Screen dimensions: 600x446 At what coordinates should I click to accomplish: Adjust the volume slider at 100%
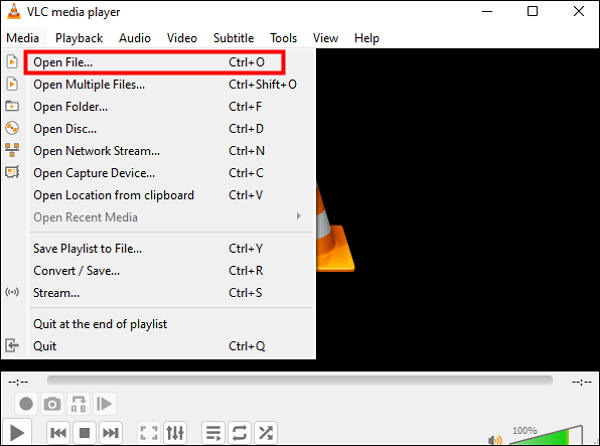click(546, 435)
